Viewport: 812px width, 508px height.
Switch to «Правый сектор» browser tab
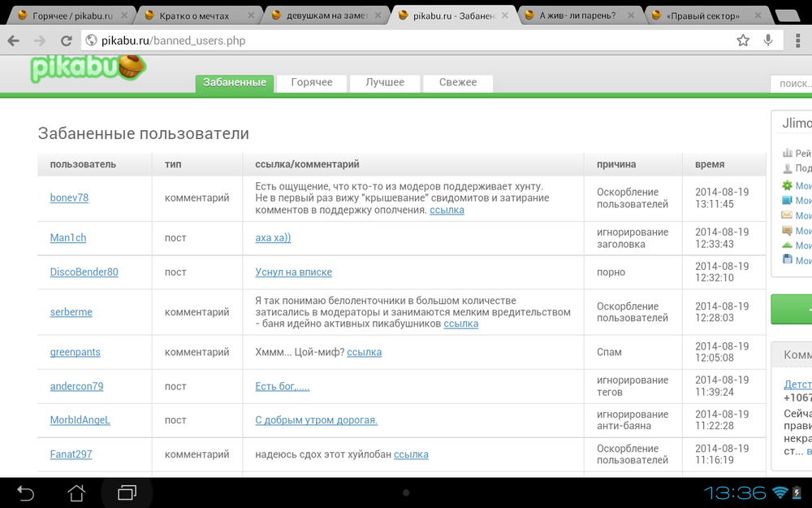(x=702, y=15)
